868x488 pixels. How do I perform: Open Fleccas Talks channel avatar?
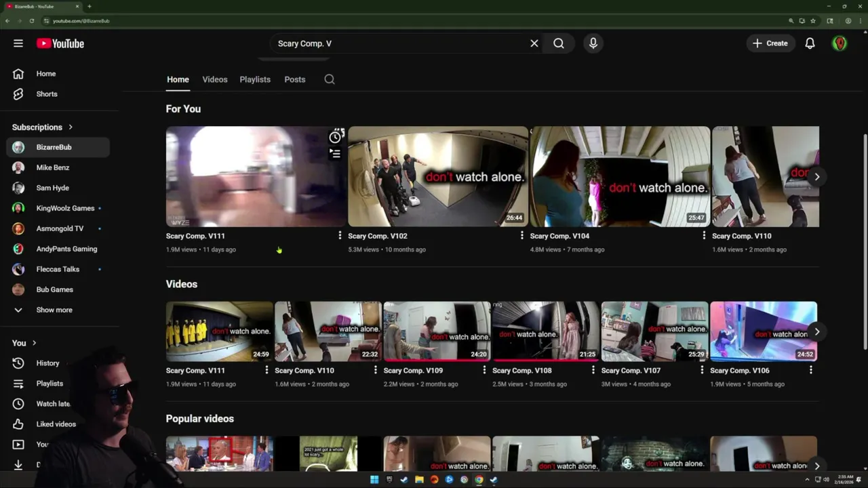18,269
